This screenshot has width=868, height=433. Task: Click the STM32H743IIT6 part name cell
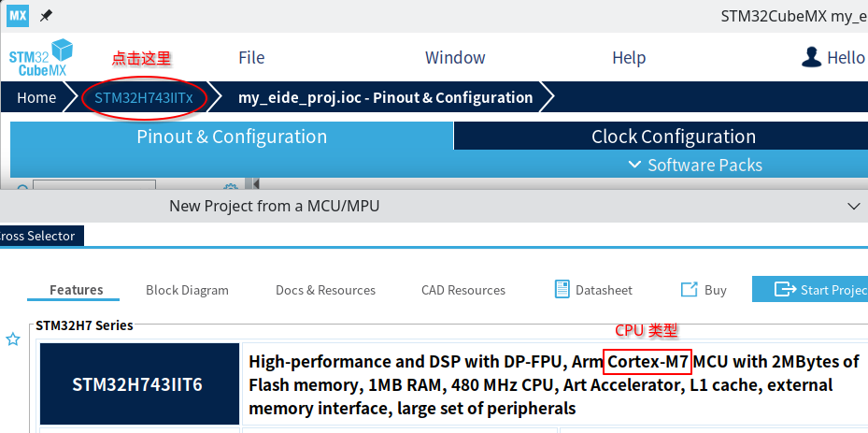click(x=139, y=384)
